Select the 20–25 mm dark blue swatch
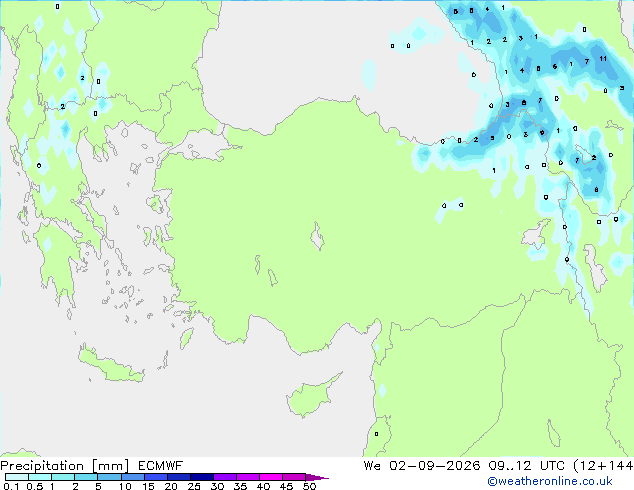The width and height of the screenshot is (634, 490). 178,477
